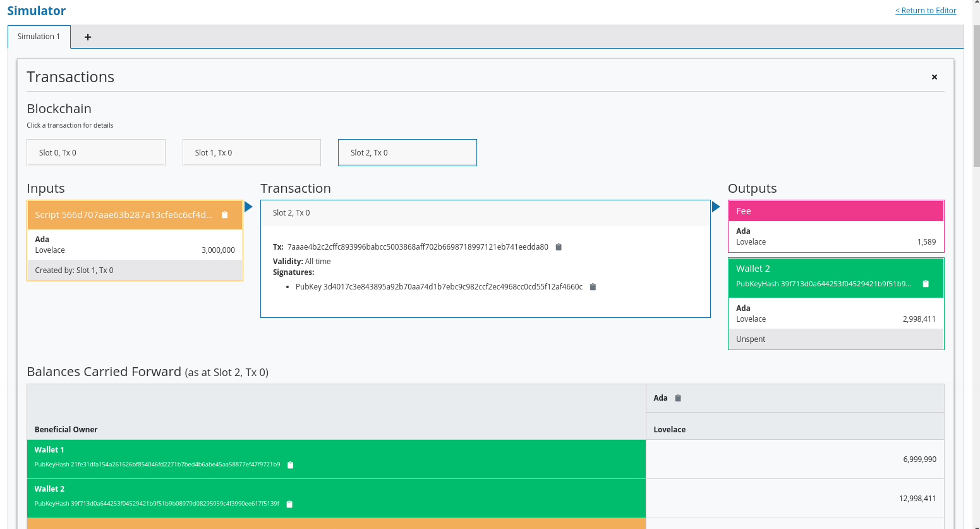This screenshot has width=980, height=529.
Task: Copy the transaction ID to clipboard
Action: 559,247
